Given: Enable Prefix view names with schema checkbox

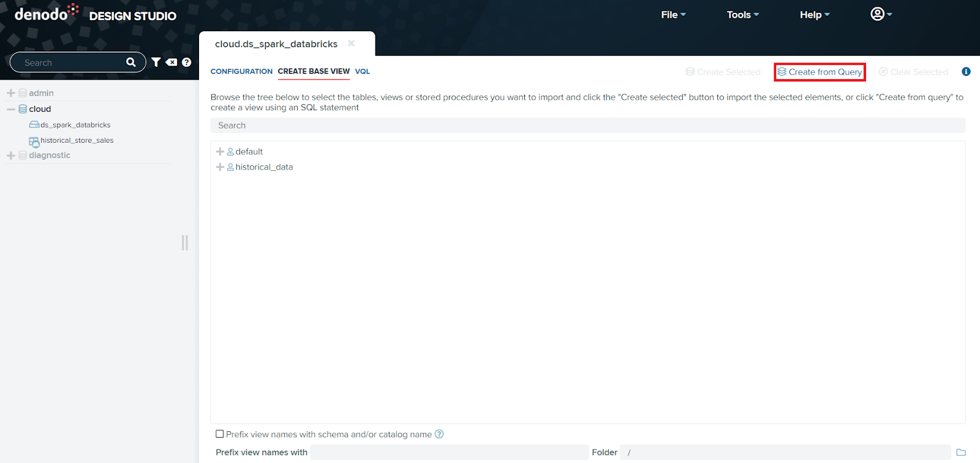Looking at the screenshot, I should [219, 434].
